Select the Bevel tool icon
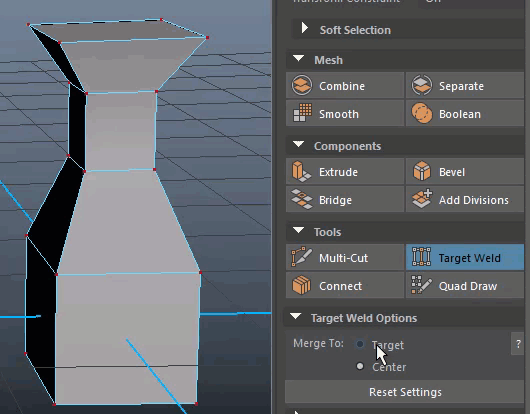The width and height of the screenshot is (530, 414). pos(421,171)
